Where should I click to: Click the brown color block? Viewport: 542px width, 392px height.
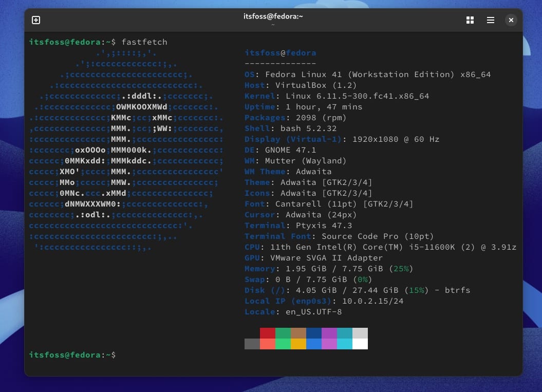point(298,333)
